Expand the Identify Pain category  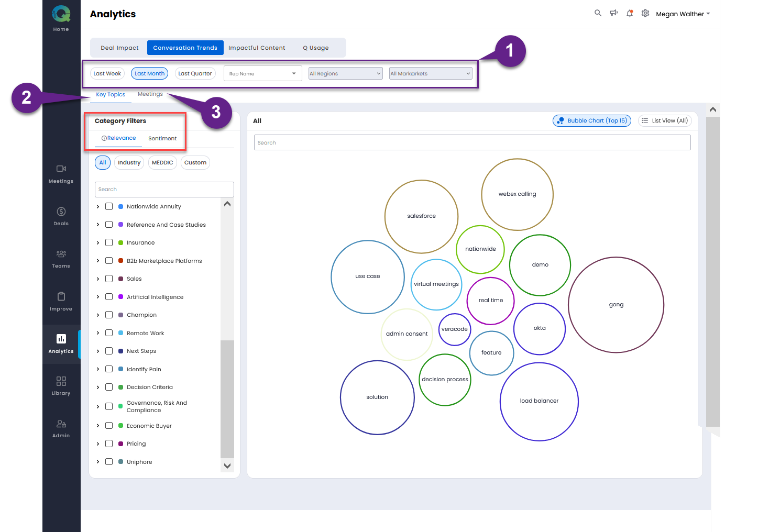[98, 369]
